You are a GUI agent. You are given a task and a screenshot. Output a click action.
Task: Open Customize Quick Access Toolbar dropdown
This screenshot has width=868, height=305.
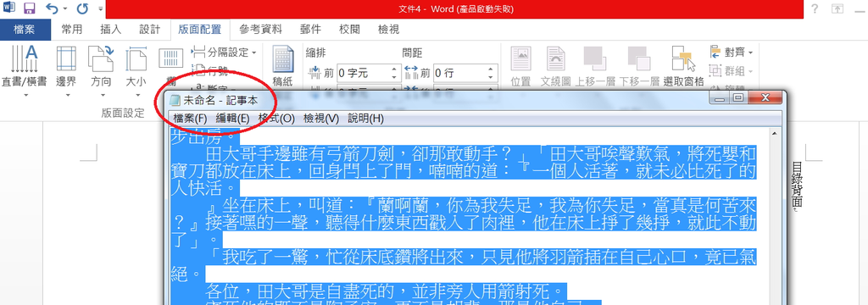point(100,9)
